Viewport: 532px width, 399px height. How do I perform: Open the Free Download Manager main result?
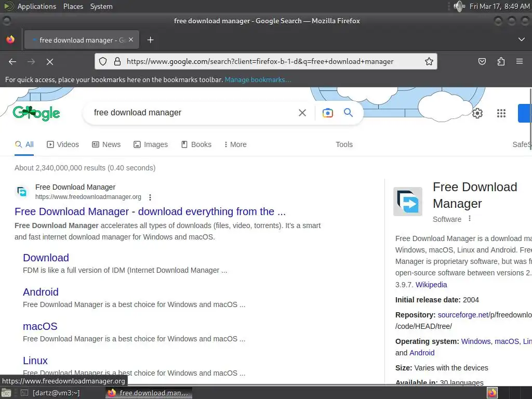(150, 211)
